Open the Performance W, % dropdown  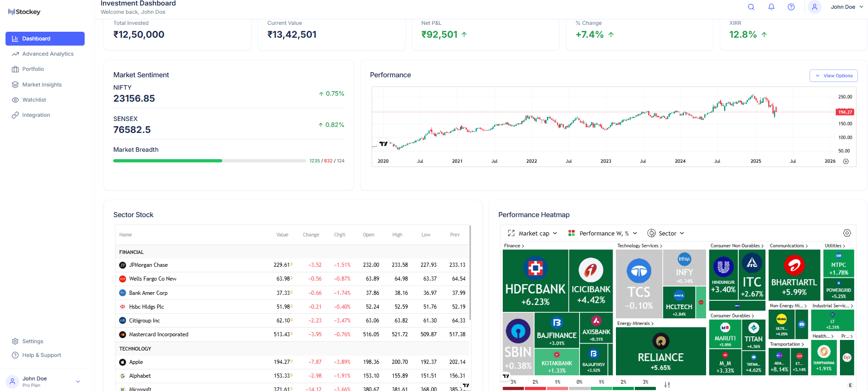click(x=603, y=233)
